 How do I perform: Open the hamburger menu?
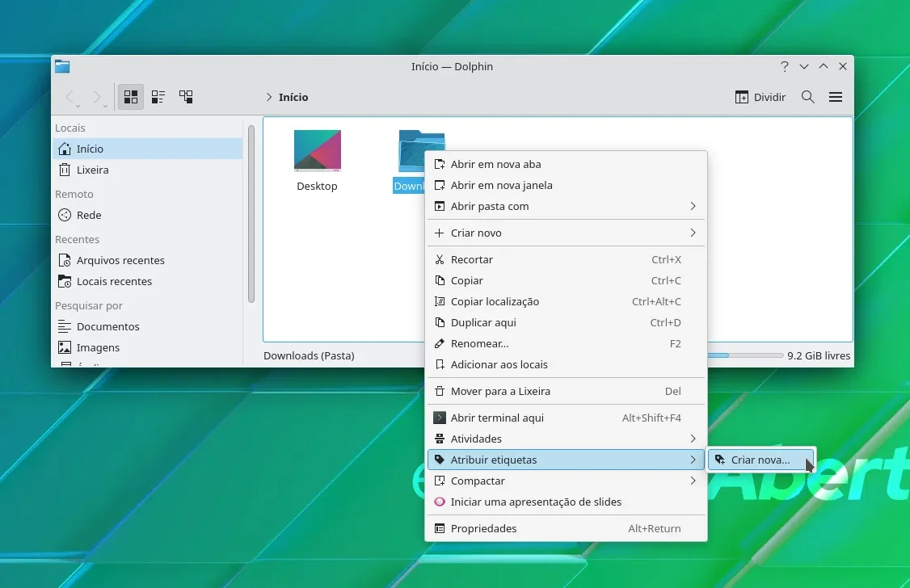pyautogui.click(x=836, y=97)
